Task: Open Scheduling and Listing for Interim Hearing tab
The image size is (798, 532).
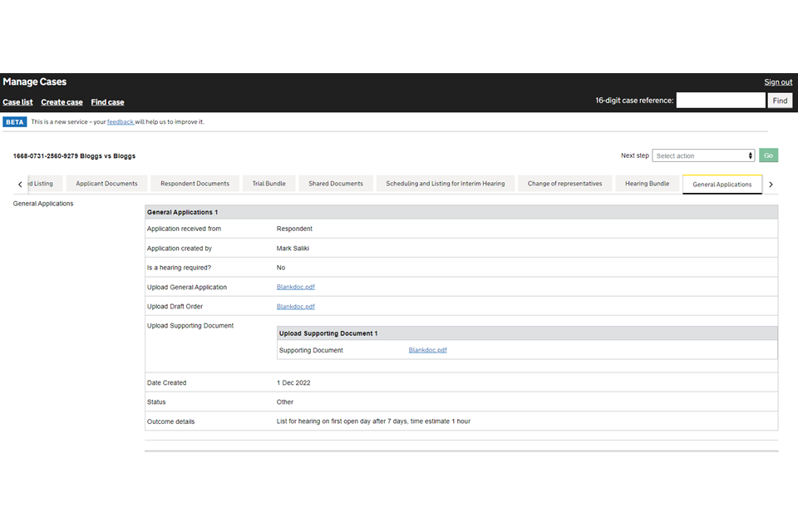Action: [x=445, y=184]
